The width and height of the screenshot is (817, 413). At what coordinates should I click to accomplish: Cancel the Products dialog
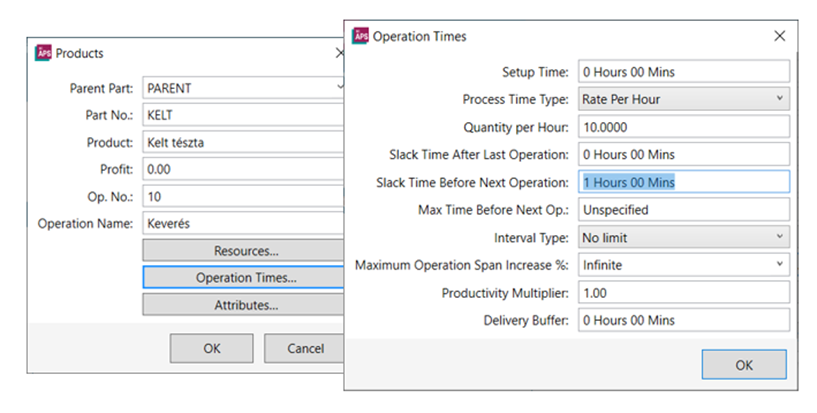[304, 348]
